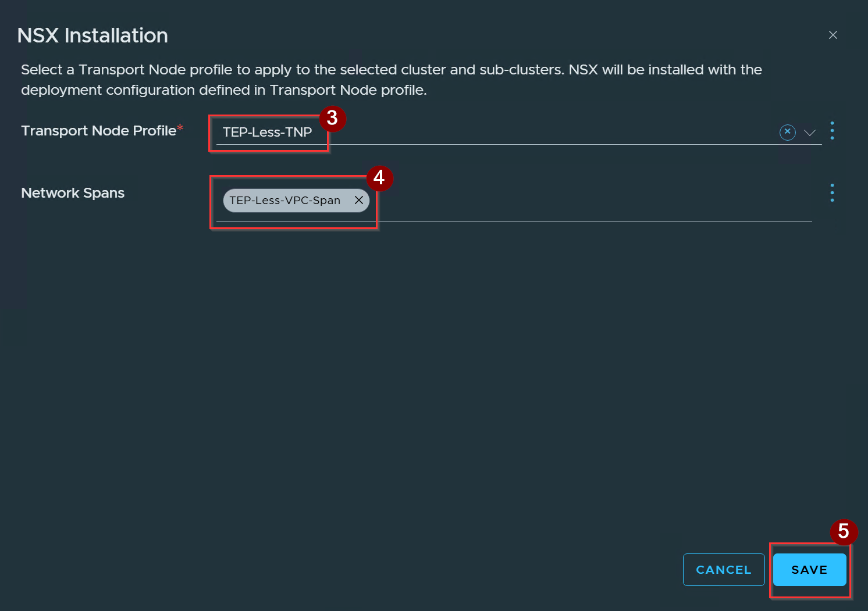
Task: Close the NSX Installation dialog
Action: (x=833, y=35)
